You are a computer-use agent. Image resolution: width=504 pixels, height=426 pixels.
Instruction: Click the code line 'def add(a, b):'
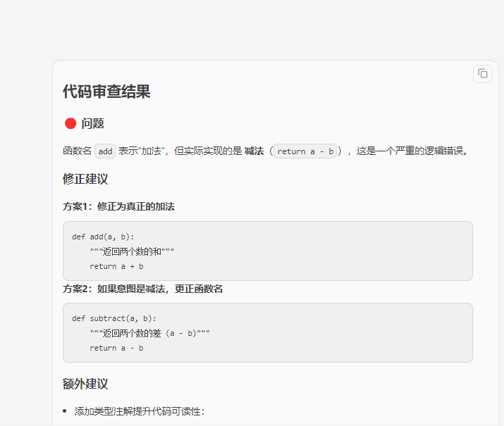tap(103, 237)
